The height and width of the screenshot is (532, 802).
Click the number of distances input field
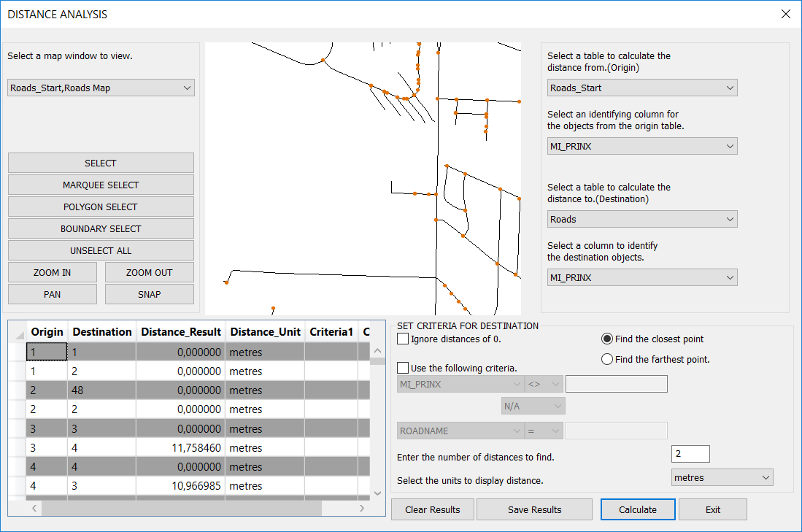690,454
